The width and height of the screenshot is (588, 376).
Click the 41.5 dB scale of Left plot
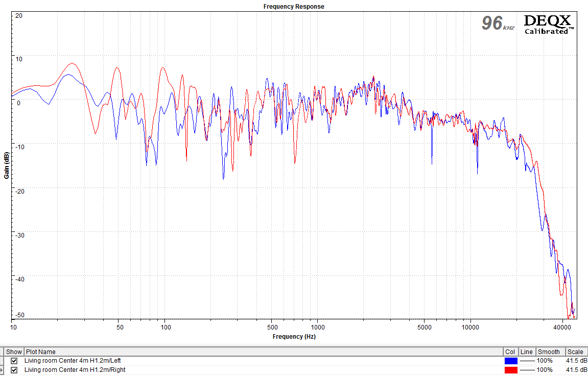pyautogui.click(x=576, y=361)
